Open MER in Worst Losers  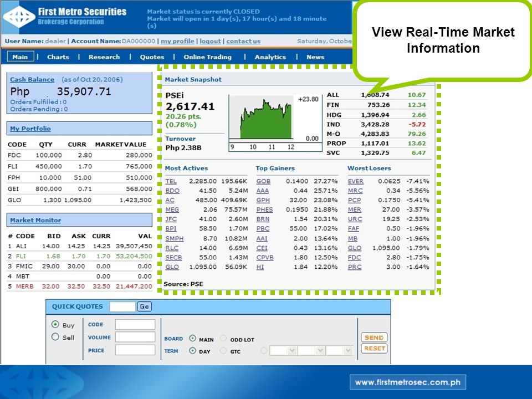355,210
